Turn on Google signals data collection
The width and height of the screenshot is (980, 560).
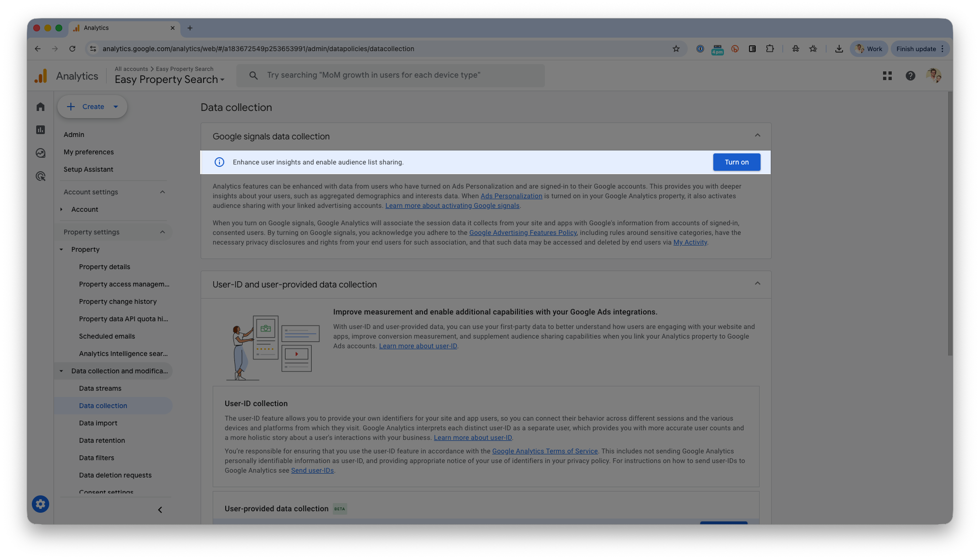pos(736,162)
